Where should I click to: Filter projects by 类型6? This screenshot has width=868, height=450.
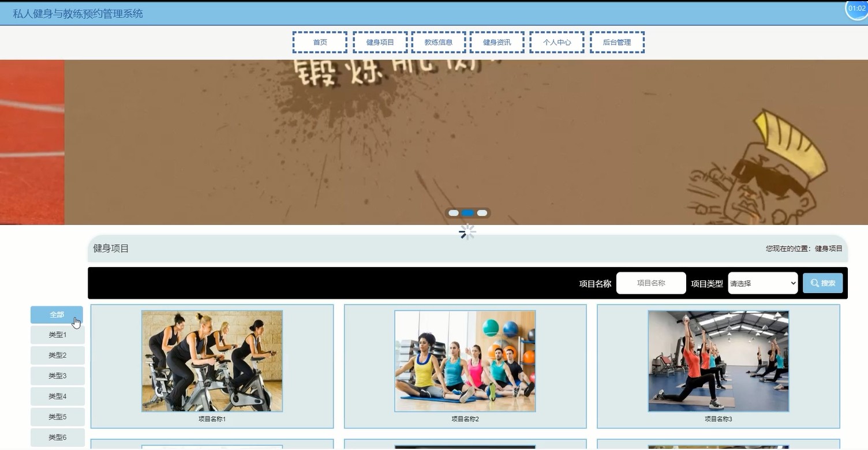pyautogui.click(x=58, y=437)
